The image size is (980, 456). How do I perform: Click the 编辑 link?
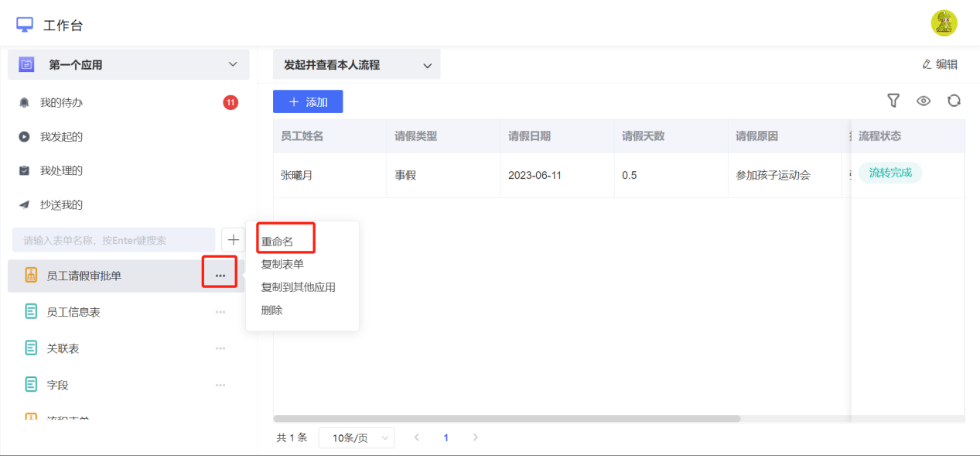[940, 64]
